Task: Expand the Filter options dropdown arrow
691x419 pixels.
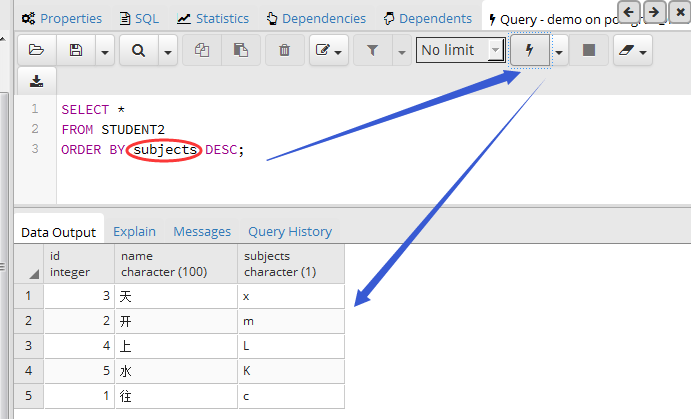Action: [x=401, y=51]
